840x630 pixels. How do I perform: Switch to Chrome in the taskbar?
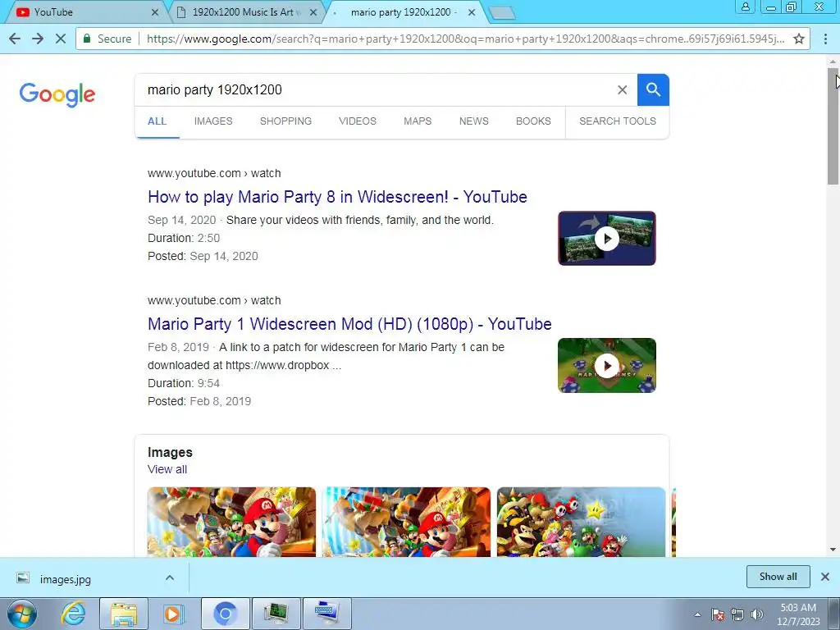point(225,614)
